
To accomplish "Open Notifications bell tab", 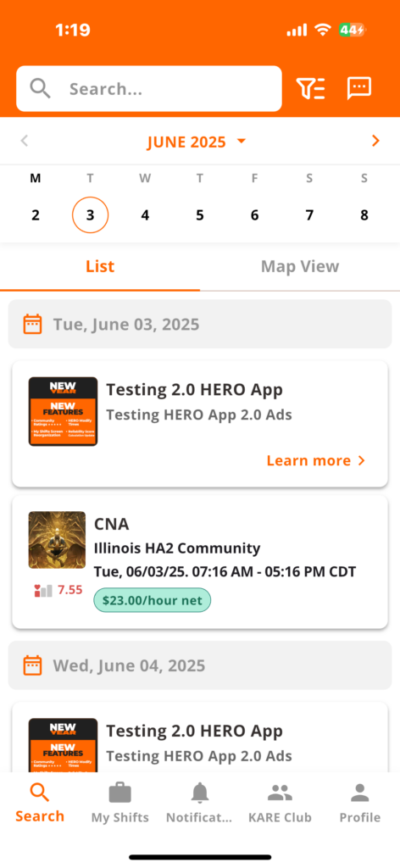I will click(x=200, y=793).
